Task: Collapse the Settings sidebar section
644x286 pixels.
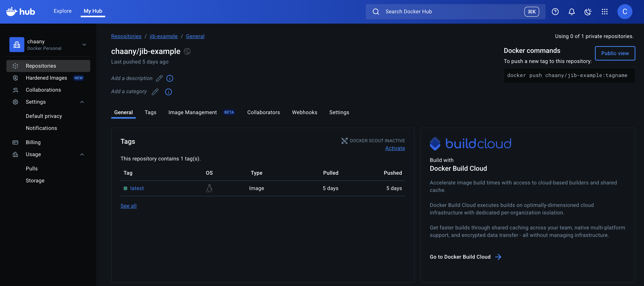Action: (x=82, y=102)
